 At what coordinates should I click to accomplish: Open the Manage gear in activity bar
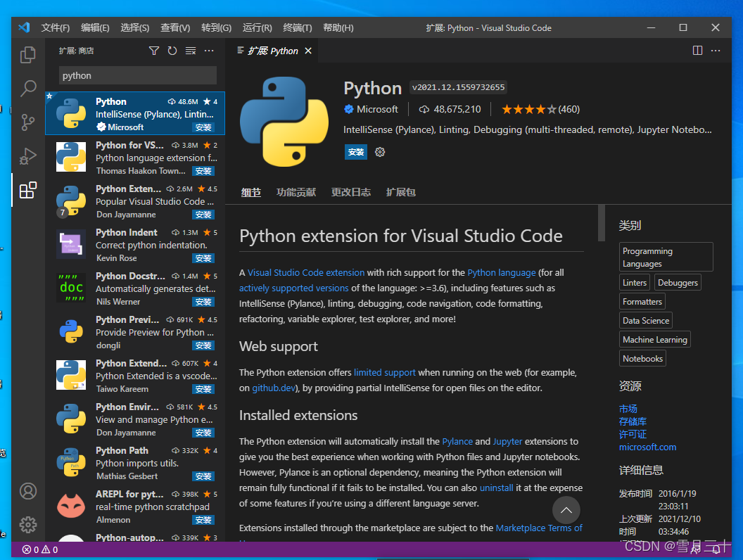coord(28,524)
